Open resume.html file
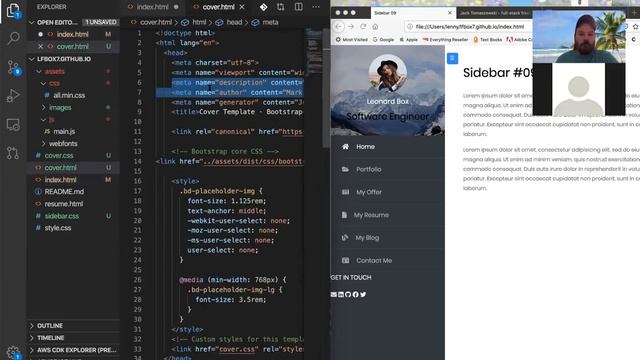 tap(64, 204)
